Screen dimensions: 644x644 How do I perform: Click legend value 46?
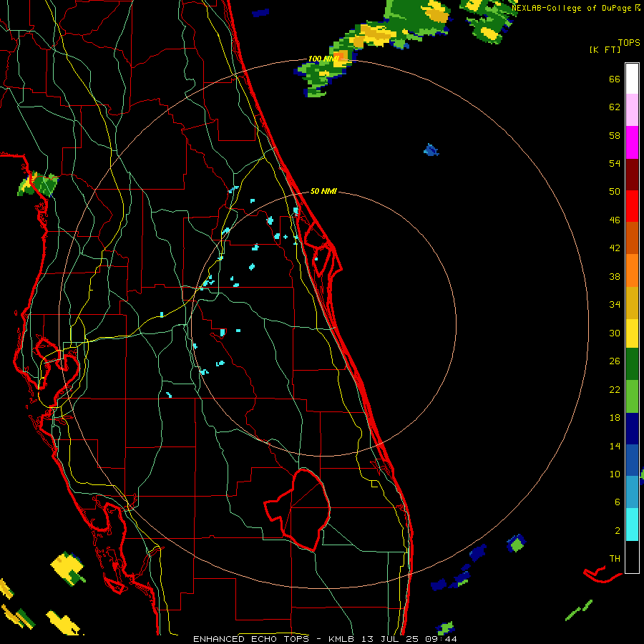[x=615, y=220]
